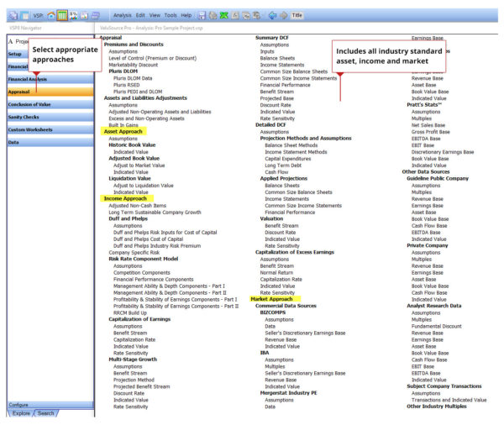Open the Help menu

tap(186, 15)
